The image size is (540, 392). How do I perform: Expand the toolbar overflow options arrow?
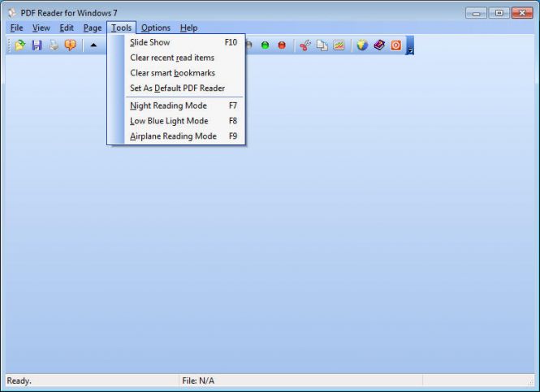[x=410, y=45]
